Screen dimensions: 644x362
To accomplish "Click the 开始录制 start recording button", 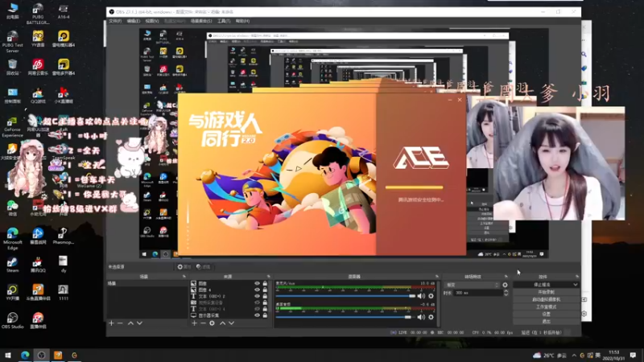I will click(x=547, y=292).
